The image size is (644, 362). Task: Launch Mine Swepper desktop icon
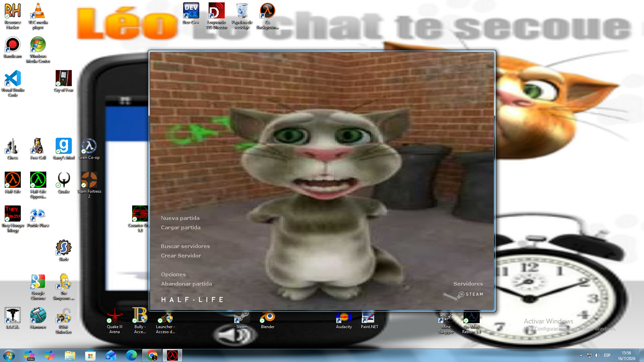pos(446,322)
